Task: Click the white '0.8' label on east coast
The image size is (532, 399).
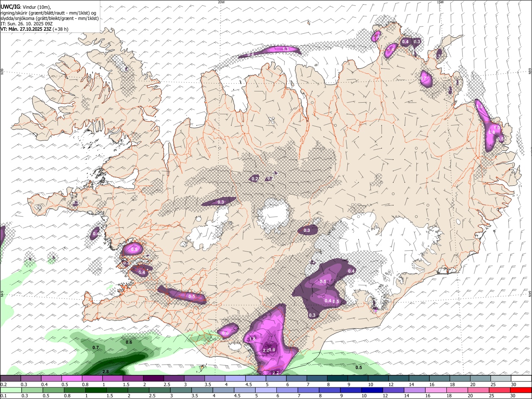Action: (492, 132)
